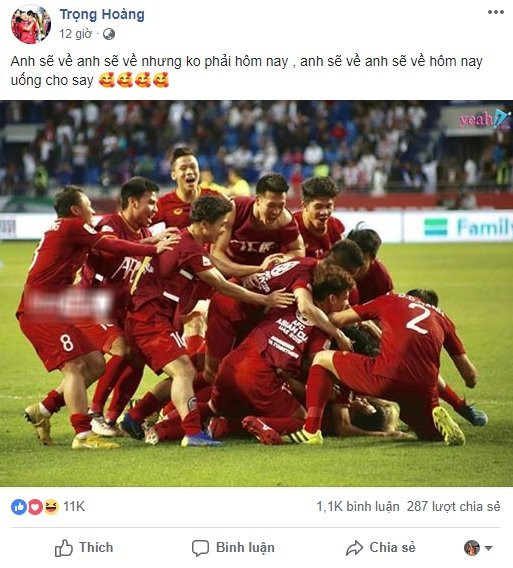513x568 pixels.
Task: View the 287 lượt chia sẻ shares
Action: pos(454,506)
